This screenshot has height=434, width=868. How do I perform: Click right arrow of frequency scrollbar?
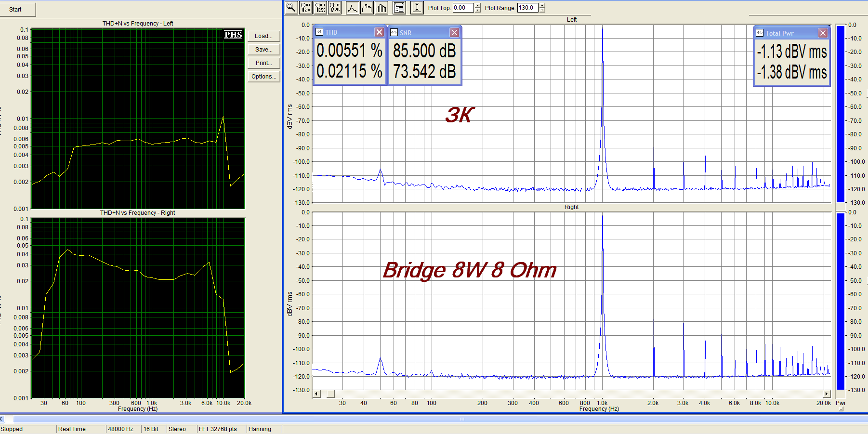tap(827, 394)
